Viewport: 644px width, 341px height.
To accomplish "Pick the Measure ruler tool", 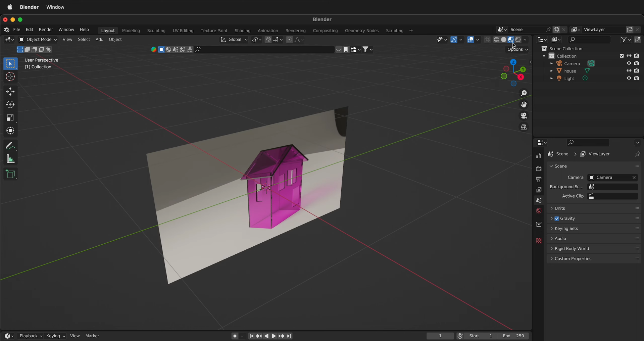I will (10, 159).
